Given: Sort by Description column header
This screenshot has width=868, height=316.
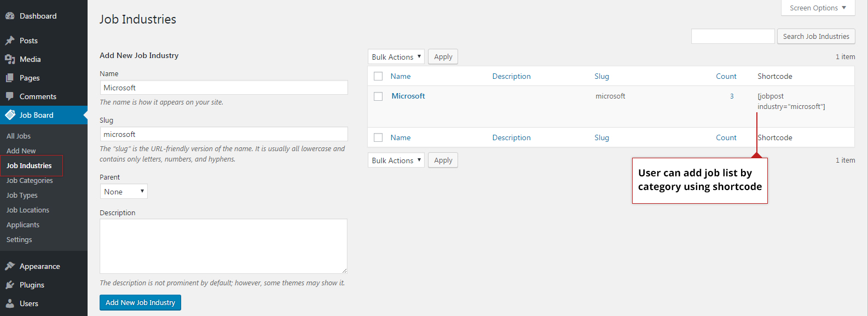Looking at the screenshot, I should 511,76.
